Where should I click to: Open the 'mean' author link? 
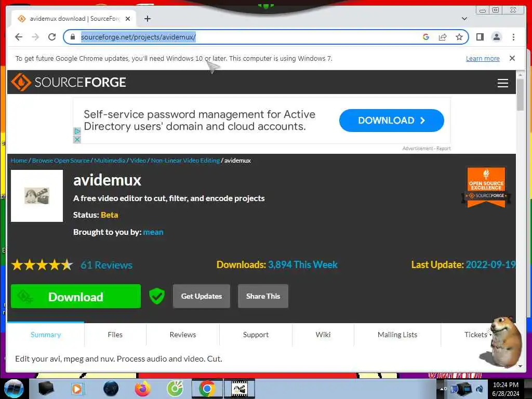pyautogui.click(x=153, y=232)
